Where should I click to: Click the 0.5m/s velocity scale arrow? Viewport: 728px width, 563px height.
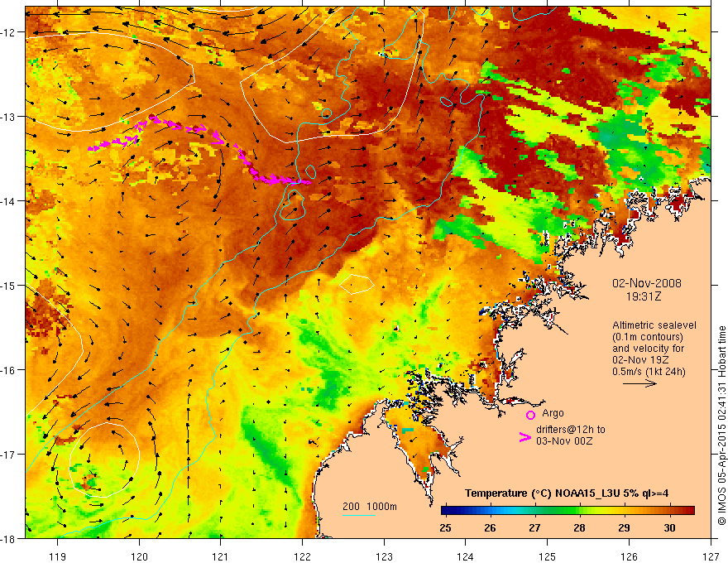(639, 383)
